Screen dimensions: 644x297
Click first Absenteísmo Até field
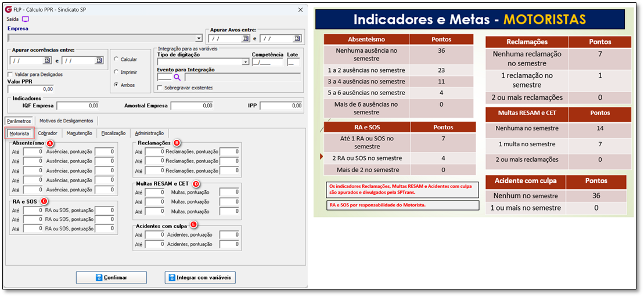point(33,151)
